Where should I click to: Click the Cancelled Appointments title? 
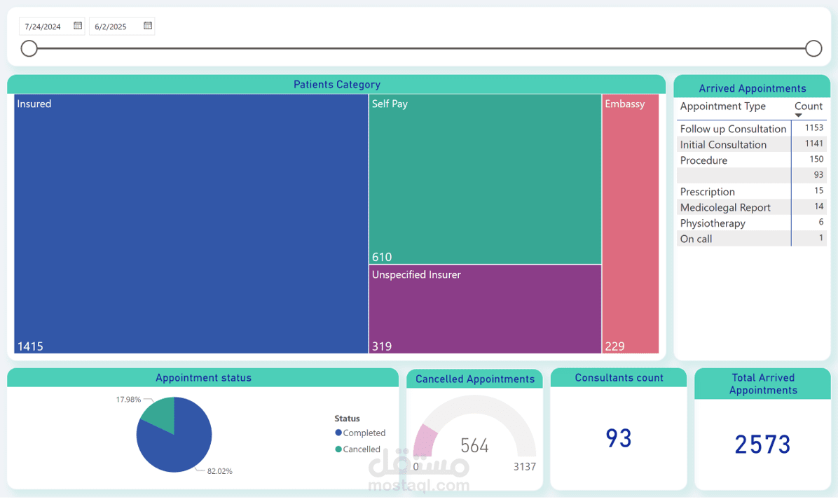click(474, 379)
